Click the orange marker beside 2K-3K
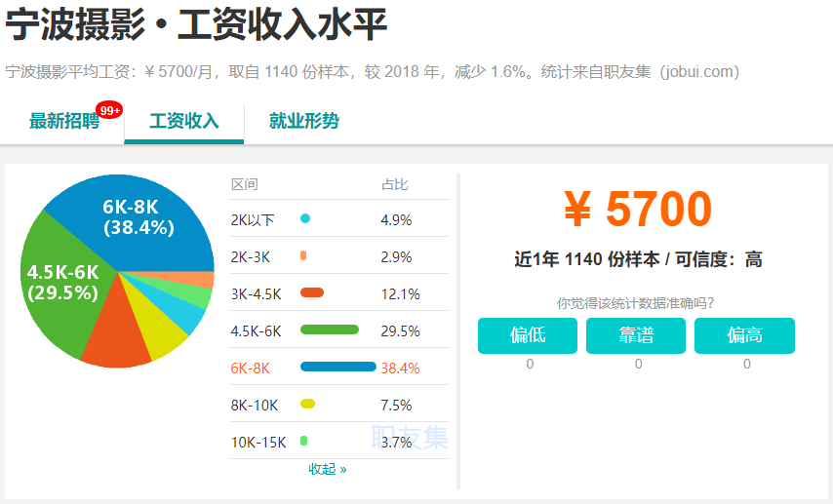This screenshot has height=504, width=833. coord(303,255)
